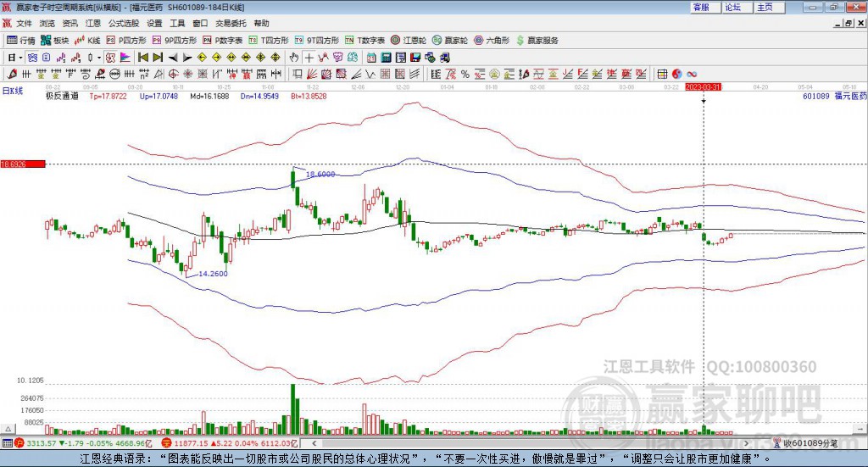Select the 2023-03-31 date marker
Viewport: 868px width, 467px height.
pyautogui.click(x=703, y=86)
